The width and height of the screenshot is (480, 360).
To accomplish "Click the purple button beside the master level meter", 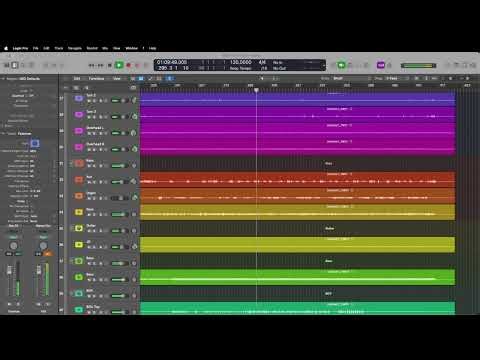I will 381,65.
